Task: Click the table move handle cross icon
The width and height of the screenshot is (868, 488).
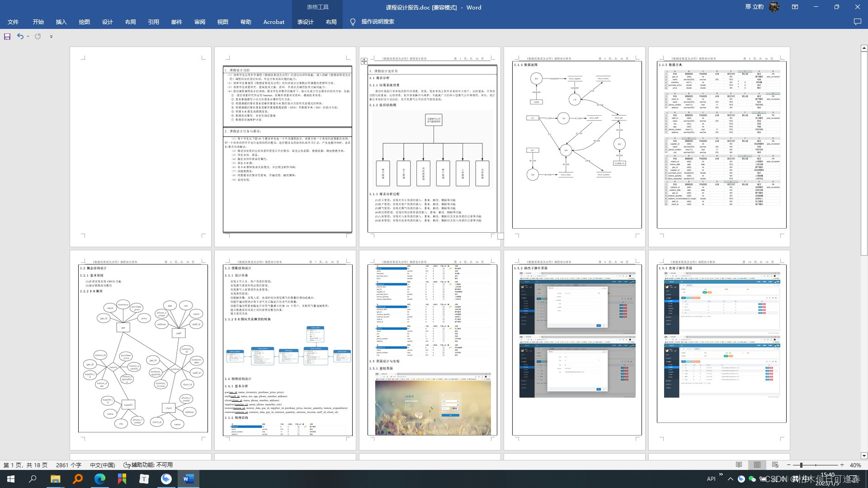Action: (364, 61)
